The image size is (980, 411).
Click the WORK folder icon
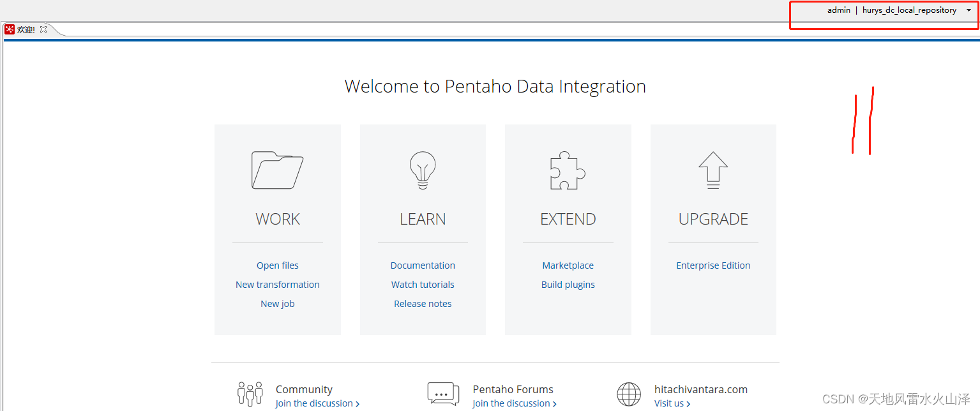pos(277,170)
